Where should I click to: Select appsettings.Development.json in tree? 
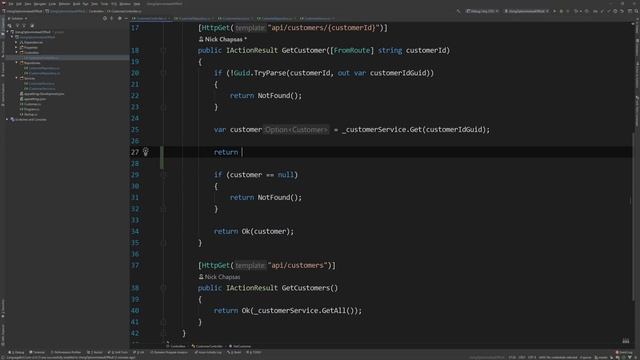click(x=42, y=93)
